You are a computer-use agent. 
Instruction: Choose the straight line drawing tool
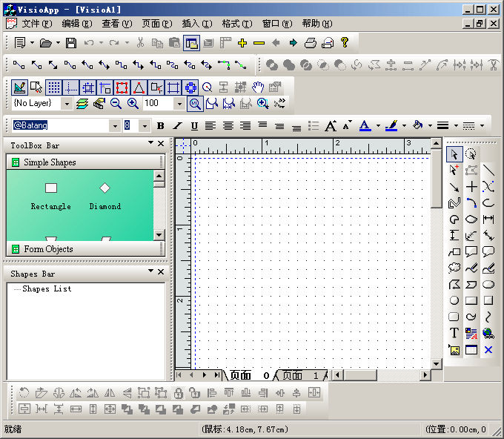[488, 171]
